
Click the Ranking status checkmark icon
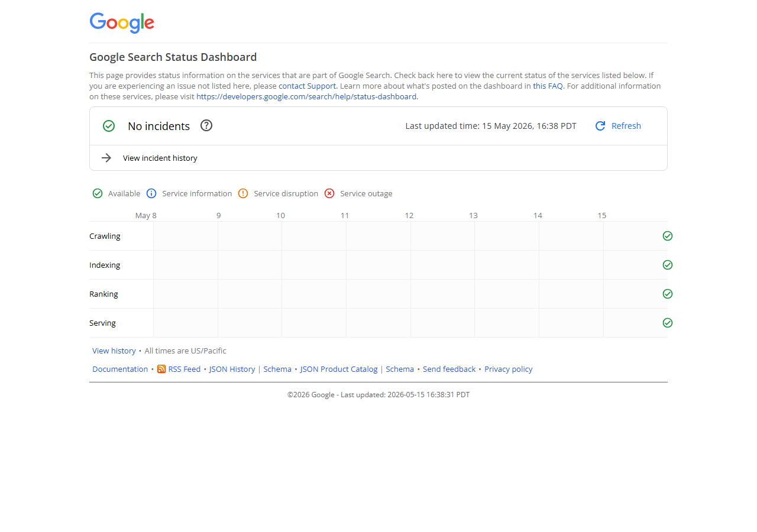coord(668,294)
